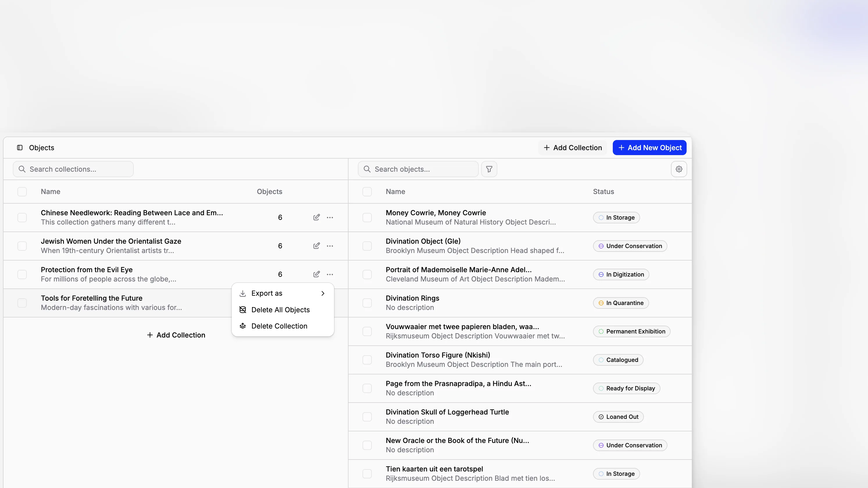Choose Delete All Objects from menu
This screenshot has width=868, height=488.
[282, 310]
